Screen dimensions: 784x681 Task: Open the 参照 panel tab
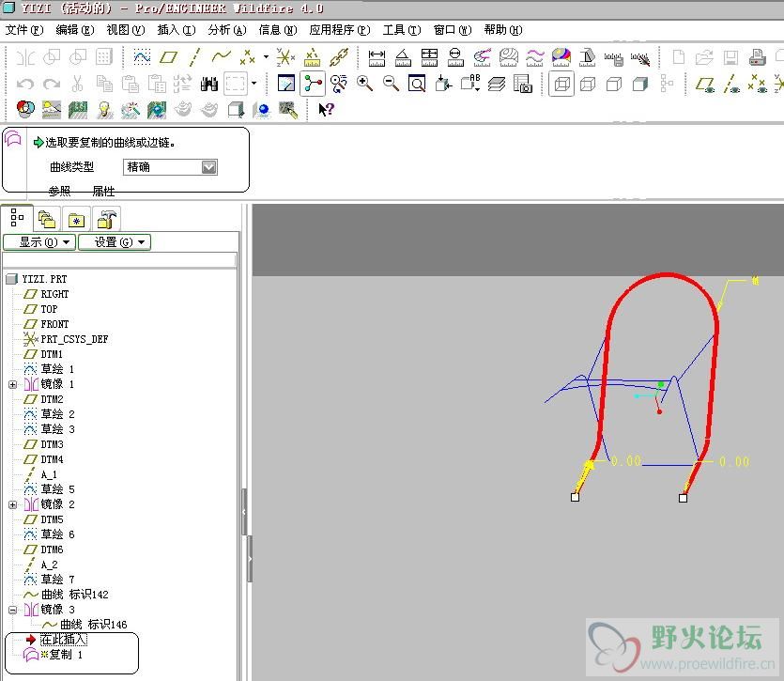[x=59, y=191]
